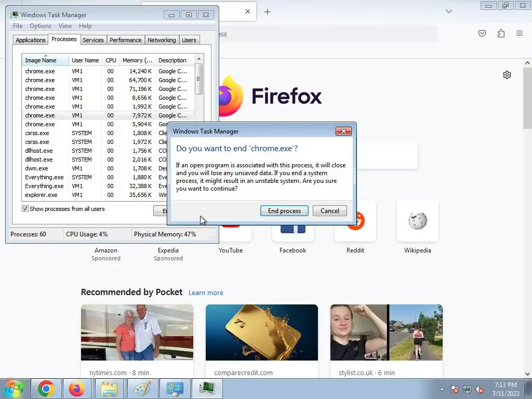532x399 pixels.
Task: Close the current Firefox tab
Action: (248, 11)
